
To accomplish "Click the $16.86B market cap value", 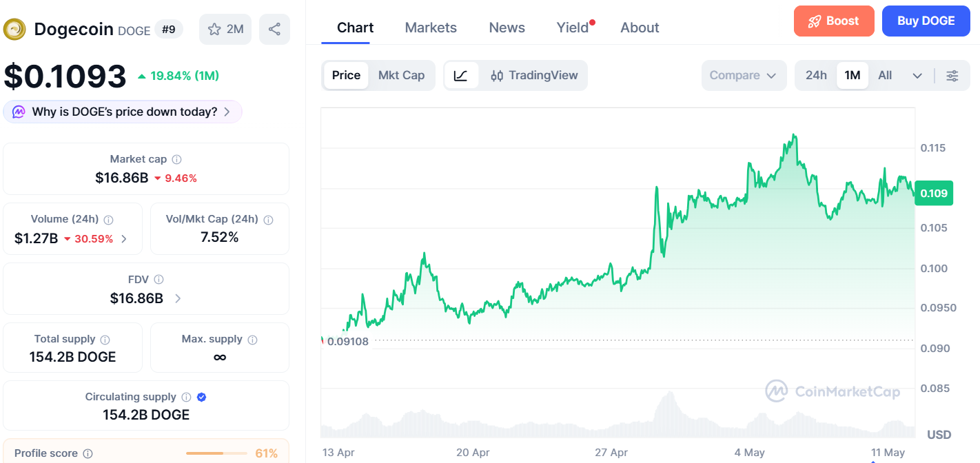I will (x=122, y=178).
